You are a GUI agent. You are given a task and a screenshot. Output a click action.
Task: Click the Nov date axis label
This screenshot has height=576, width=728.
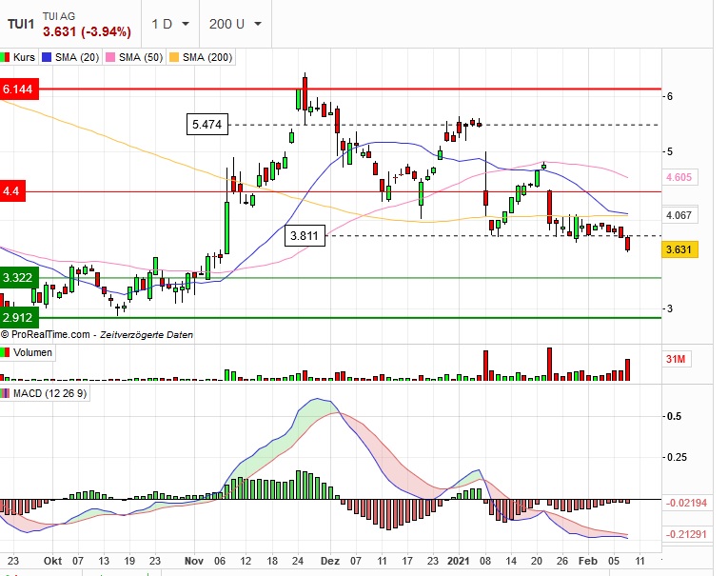(x=194, y=561)
